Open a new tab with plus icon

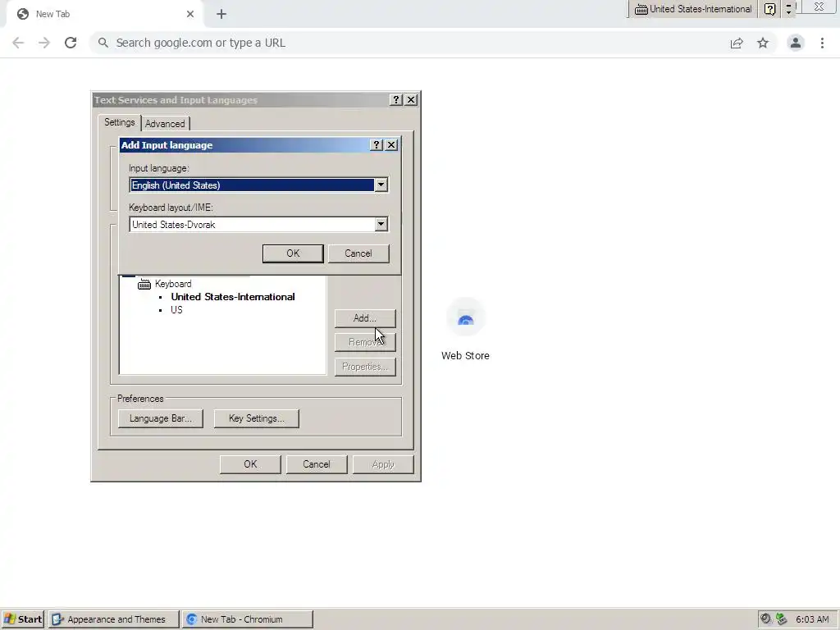pos(221,15)
